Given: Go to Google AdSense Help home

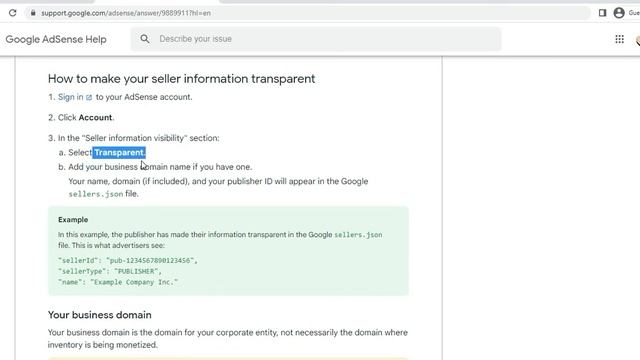Looking at the screenshot, I should point(56,40).
